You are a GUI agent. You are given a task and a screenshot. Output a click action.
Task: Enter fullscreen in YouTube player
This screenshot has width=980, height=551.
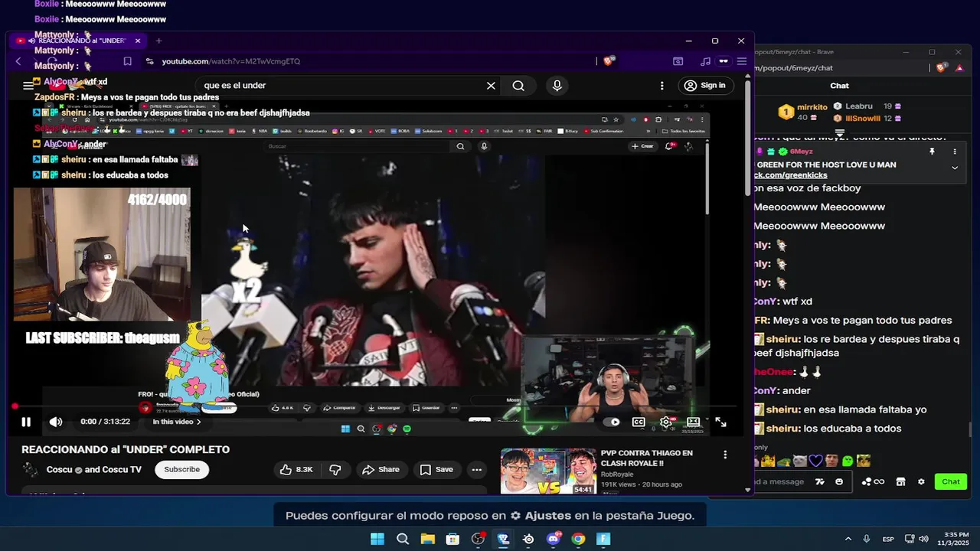(x=720, y=422)
